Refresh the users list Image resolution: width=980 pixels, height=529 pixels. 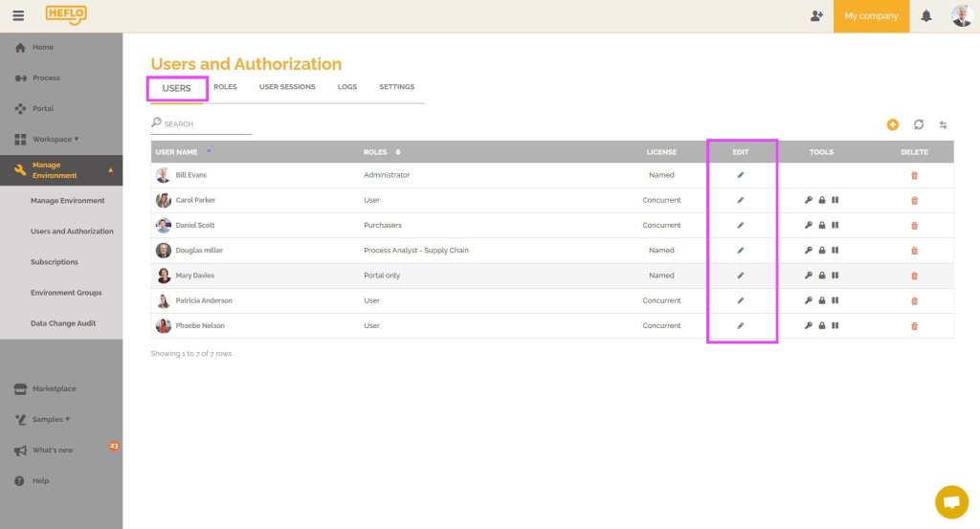pos(918,124)
